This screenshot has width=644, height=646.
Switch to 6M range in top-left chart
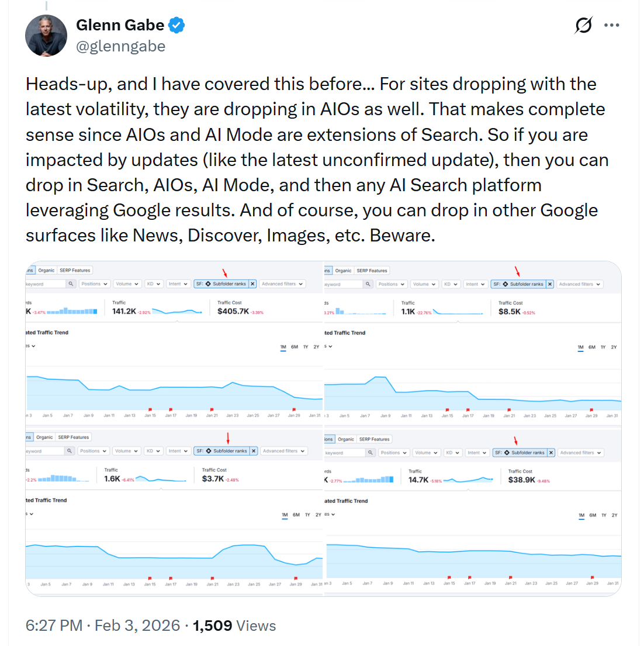tap(295, 347)
